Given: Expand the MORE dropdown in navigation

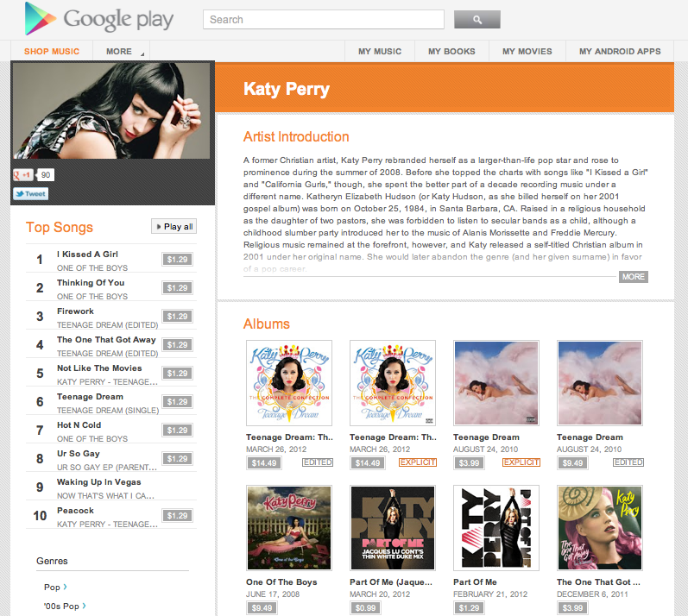Looking at the screenshot, I should (x=122, y=51).
